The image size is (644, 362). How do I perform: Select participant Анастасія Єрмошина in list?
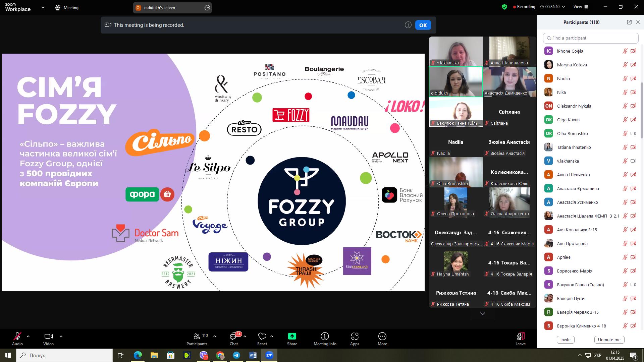coord(590,188)
